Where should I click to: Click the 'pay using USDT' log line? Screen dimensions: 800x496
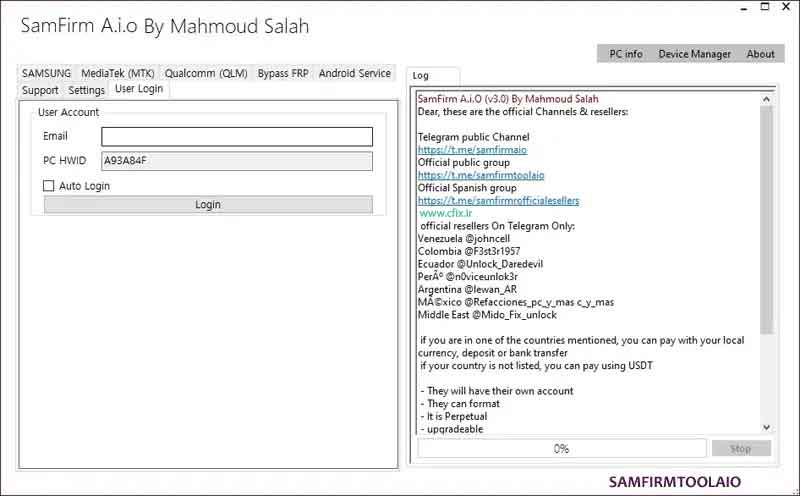pos(536,366)
